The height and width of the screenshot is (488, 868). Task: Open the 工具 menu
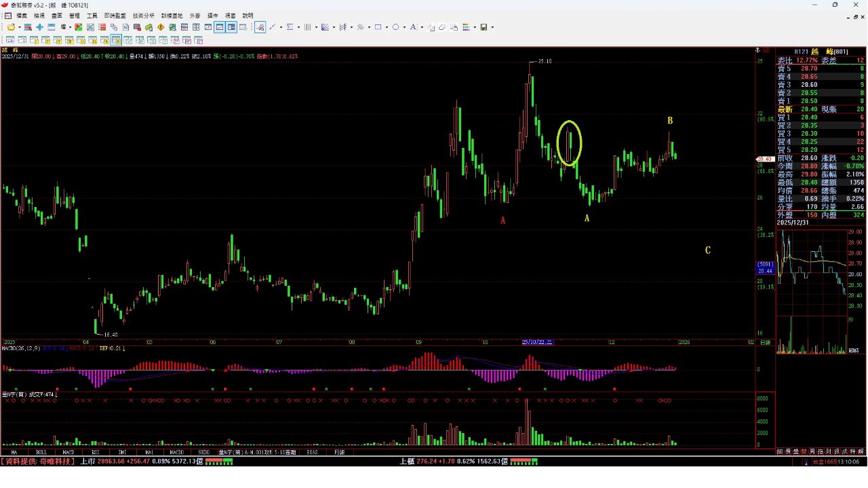click(x=92, y=15)
